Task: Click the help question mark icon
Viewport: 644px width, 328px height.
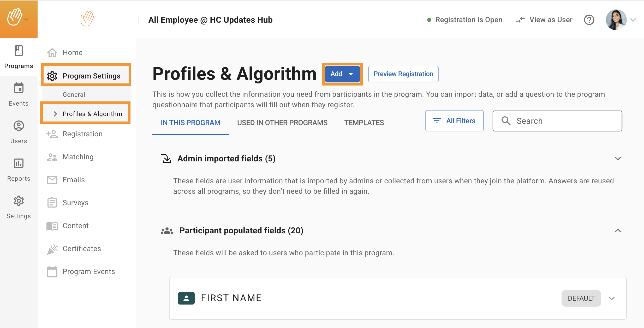Action: (589, 20)
